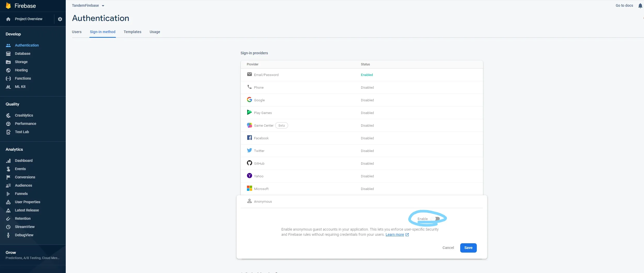This screenshot has width=644, height=273.
Task: Click the Anonymous provider header
Action: coord(362,201)
